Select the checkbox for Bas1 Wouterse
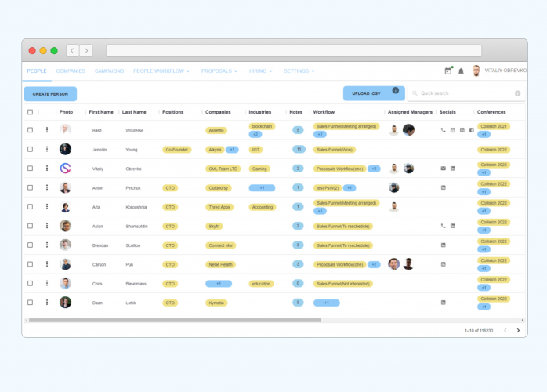The height and width of the screenshot is (392, 547). point(30,130)
